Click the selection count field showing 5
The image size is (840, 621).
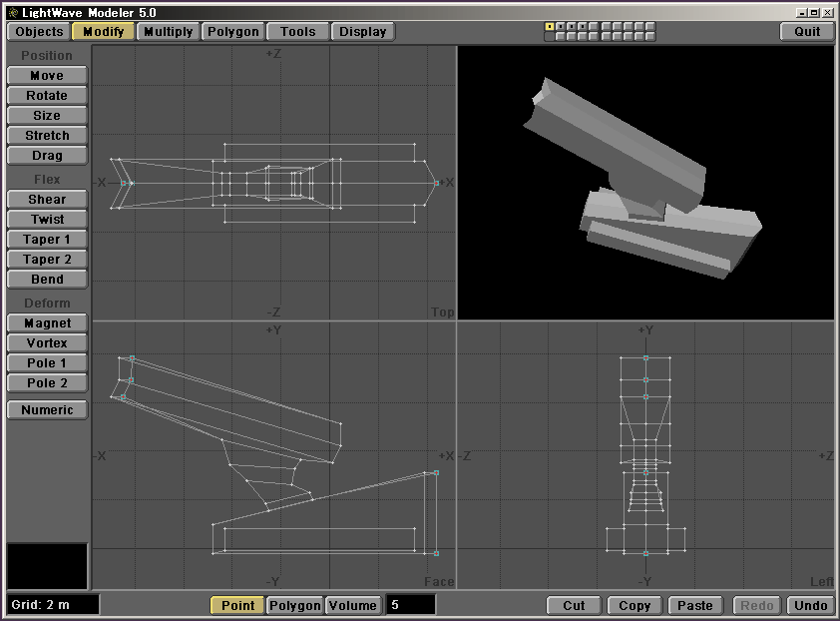(x=411, y=605)
